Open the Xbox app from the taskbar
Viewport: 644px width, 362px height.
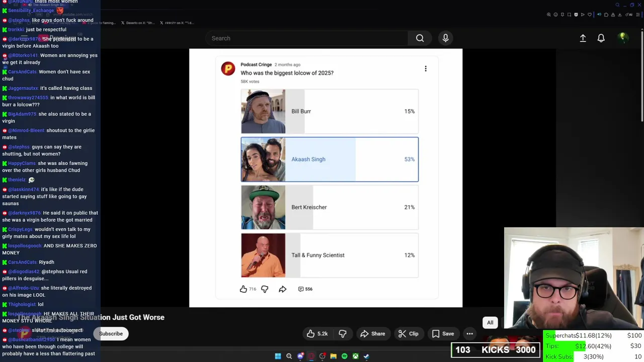[356, 356]
